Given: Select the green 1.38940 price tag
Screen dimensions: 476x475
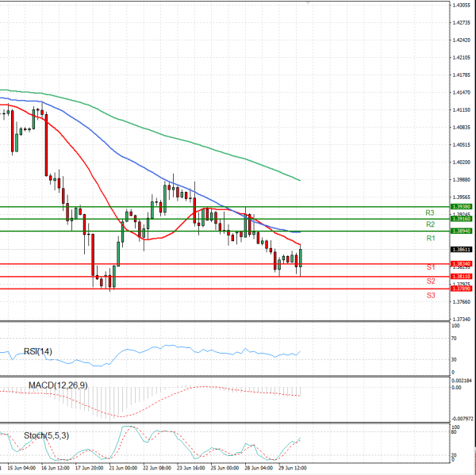Looking at the screenshot, I should coord(461,232).
